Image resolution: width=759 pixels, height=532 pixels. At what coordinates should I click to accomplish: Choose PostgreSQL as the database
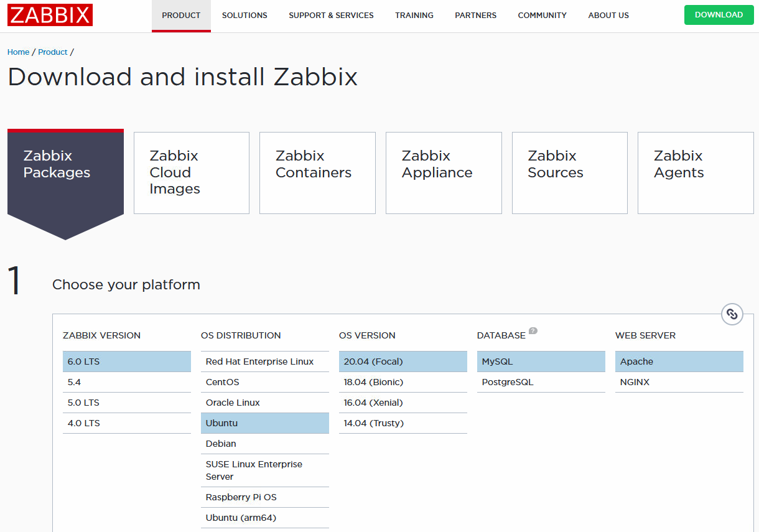[x=541, y=381]
